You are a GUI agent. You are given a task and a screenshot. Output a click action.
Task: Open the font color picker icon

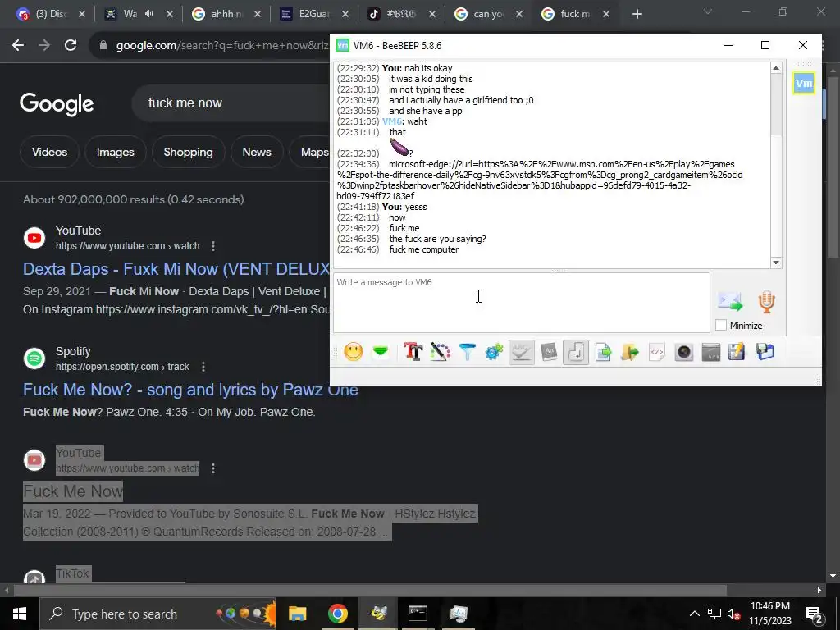tap(441, 352)
